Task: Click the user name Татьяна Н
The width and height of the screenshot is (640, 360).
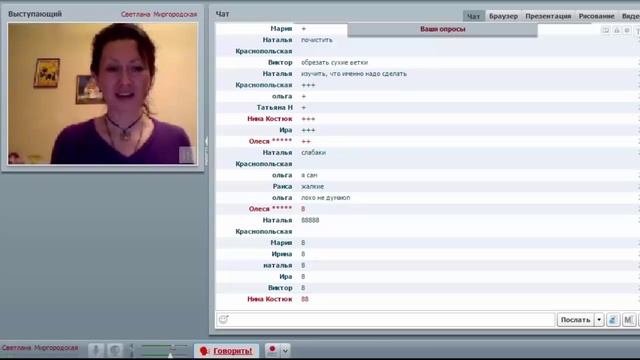Action: tap(274, 107)
